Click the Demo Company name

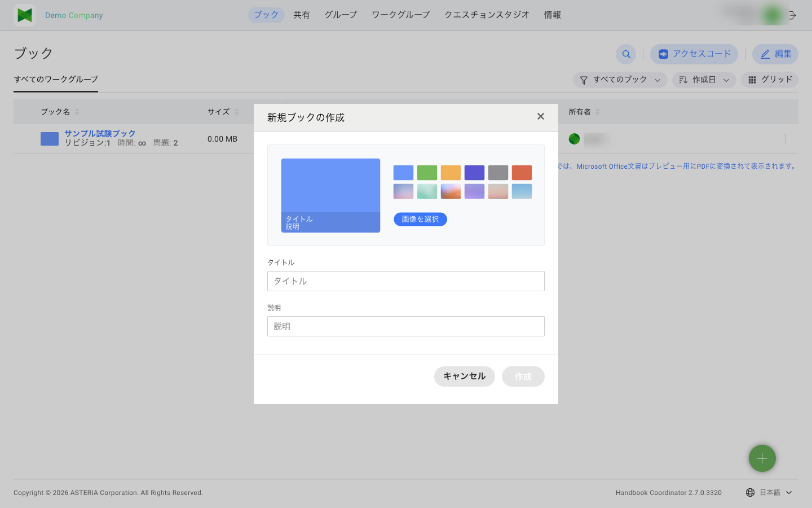[x=74, y=16]
